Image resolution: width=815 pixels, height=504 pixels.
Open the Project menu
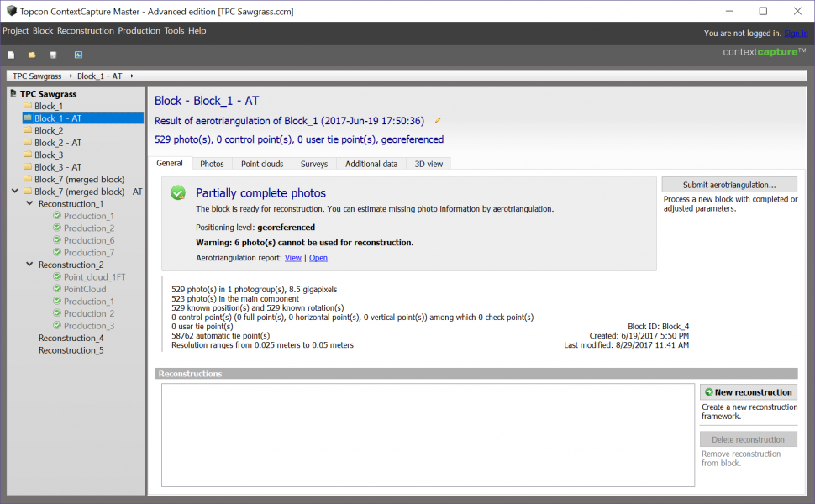coord(16,30)
